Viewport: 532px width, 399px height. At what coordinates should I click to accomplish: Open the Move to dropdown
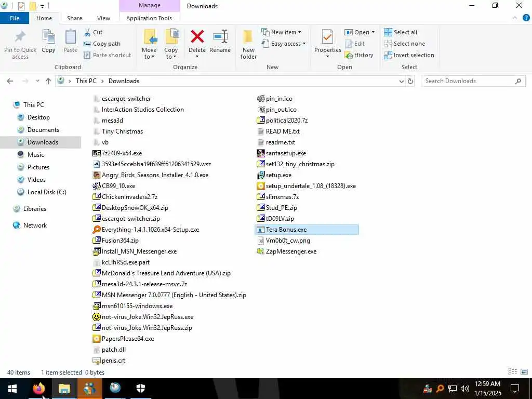pyautogui.click(x=149, y=54)
